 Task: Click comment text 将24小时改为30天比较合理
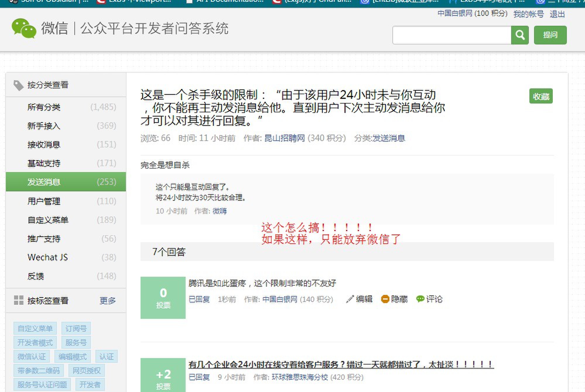(201, 198)
